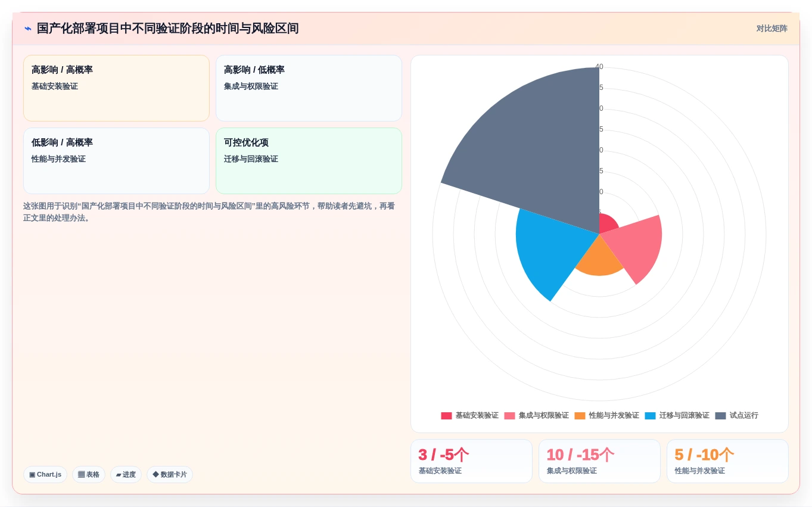The width and height of the screenshot is (812, 507).
Task: Click the 试点运行 legend label
Action: tap(744, 416)
